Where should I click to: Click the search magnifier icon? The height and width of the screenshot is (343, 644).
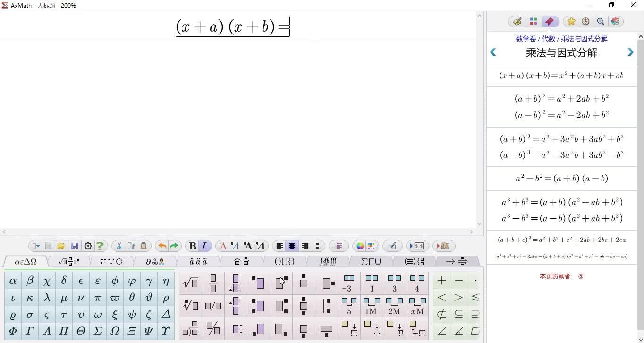601,21
